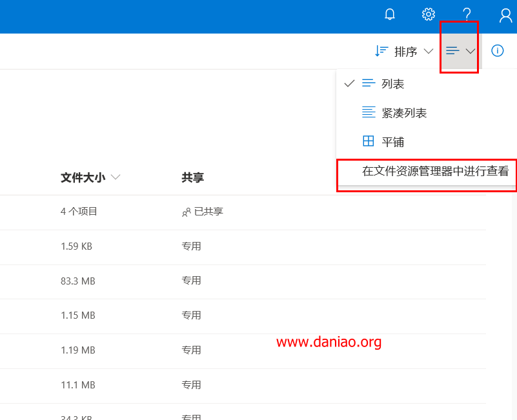
Task: Click the people icon next to 已共享
Action: click(186, 212)
